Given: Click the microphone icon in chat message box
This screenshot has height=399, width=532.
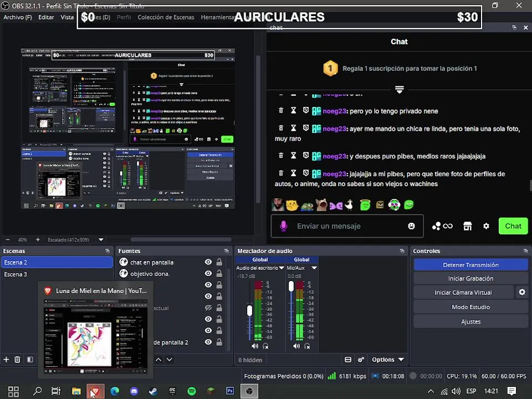Looking at the screenshot, I should pyautogui.click(x=284, y=226).
